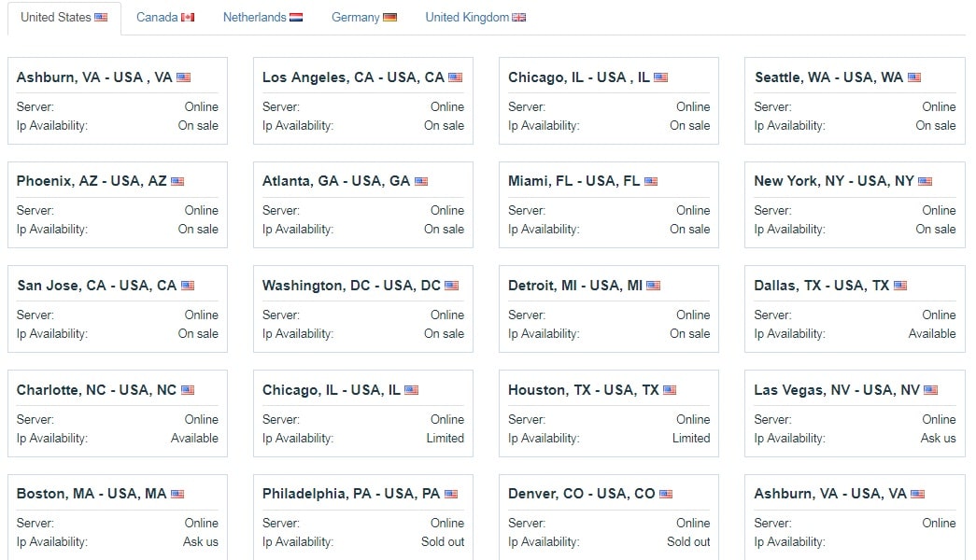
Task: Click the flag icon next to Seattle, WA
Action: point(913,77)
